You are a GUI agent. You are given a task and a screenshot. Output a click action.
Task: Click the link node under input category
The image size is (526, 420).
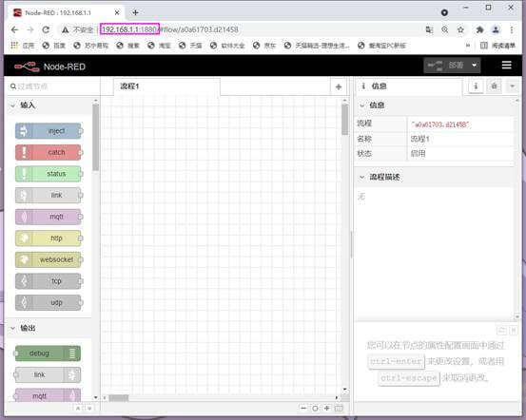click(x=49, y=196)
